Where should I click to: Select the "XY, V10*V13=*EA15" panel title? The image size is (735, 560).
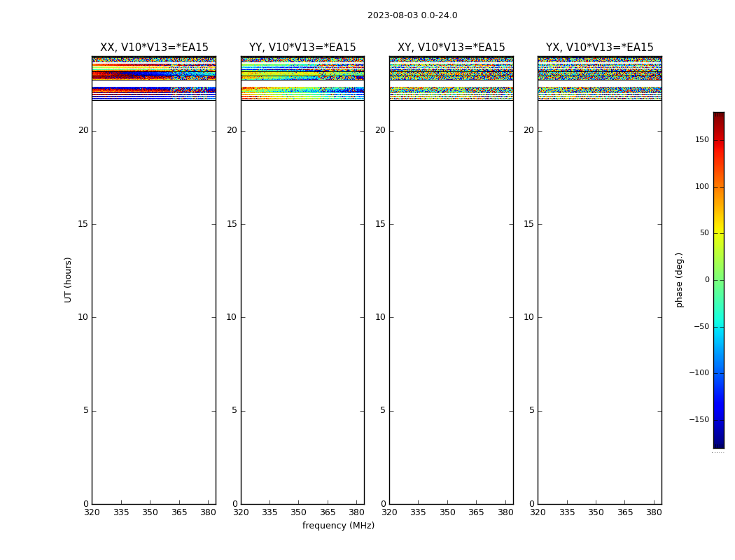pos(451,48)
